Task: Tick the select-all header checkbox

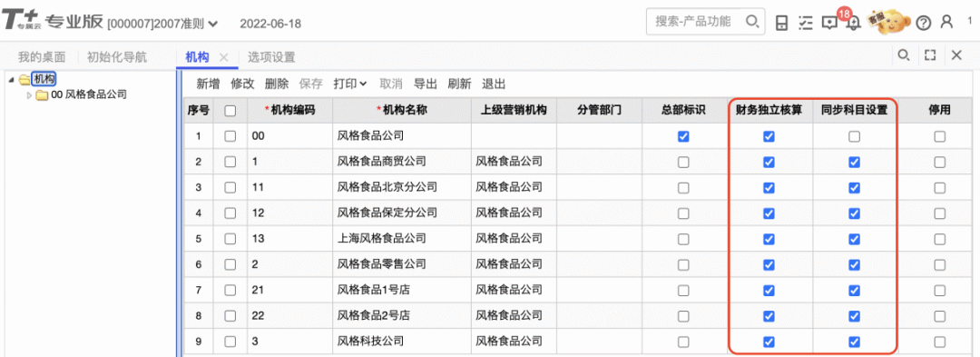Action: pyautogui.click(x=230, y=111)
